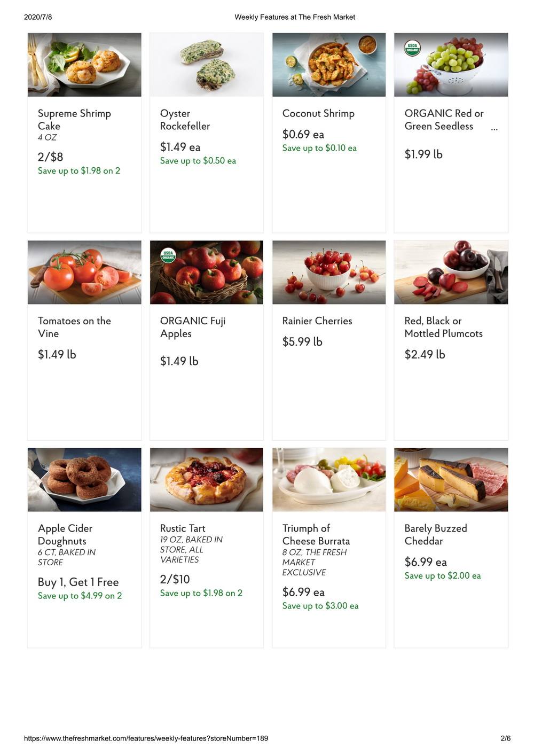The image size is (534, 756).
Task: View the Red, Black or Mottled Plumcots photo
Action: (451, 272)
